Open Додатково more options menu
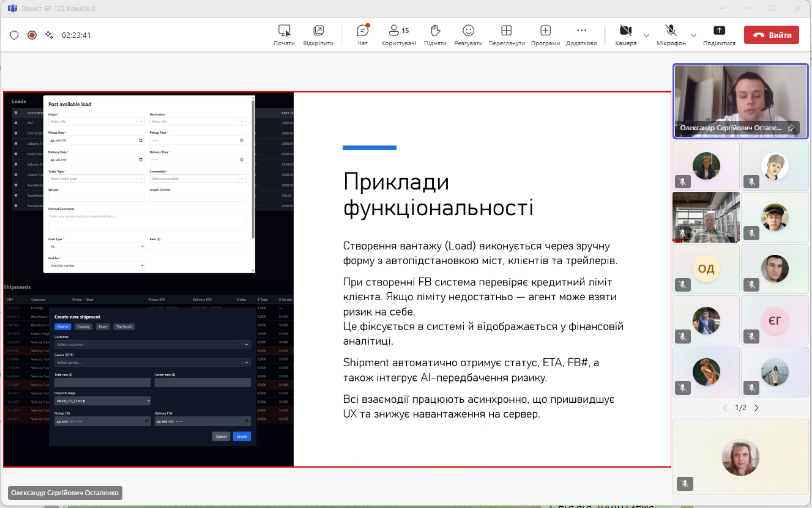Image resolution: width=812 pixels, height=508 pixels. coord(581,34)
